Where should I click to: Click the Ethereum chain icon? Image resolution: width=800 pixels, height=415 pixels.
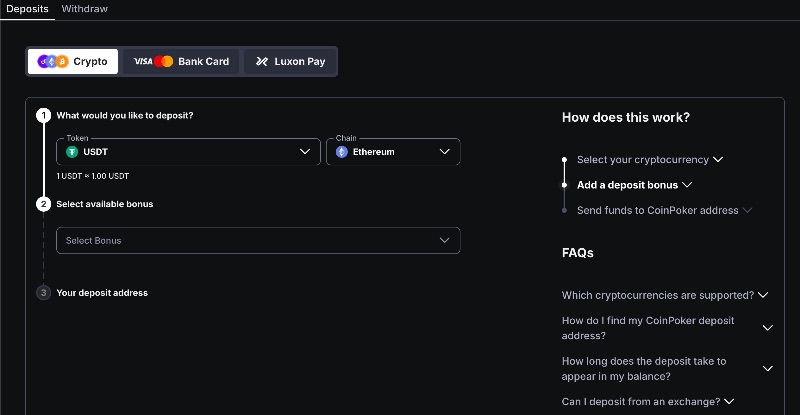[342, 152]
